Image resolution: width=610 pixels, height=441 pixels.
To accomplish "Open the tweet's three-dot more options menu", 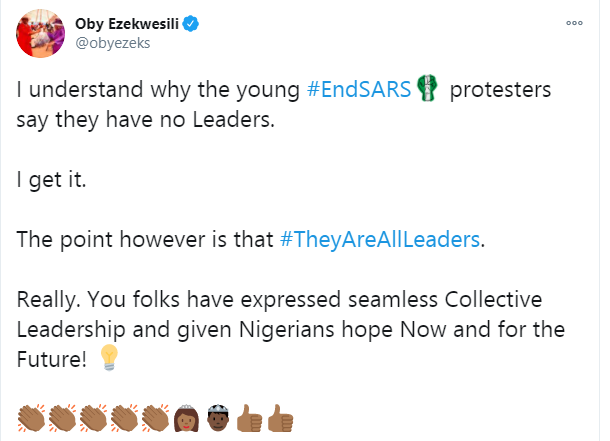I will [574, 23].
